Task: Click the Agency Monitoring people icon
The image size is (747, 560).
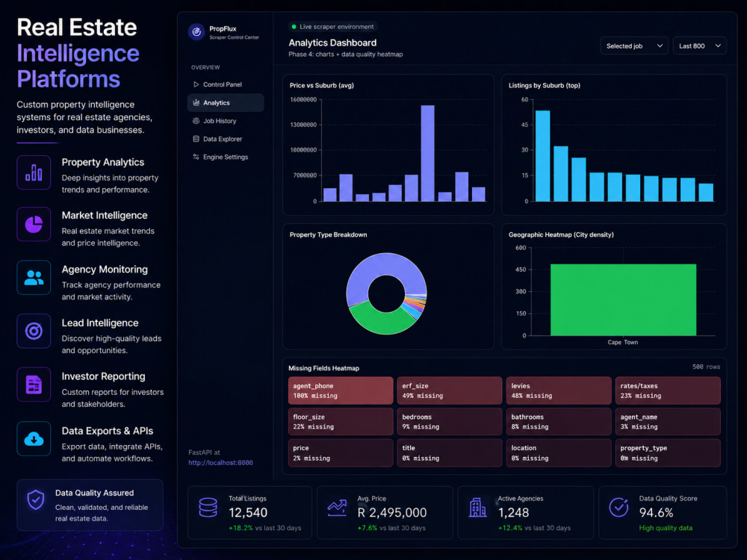Action: (x=34, y=277)
